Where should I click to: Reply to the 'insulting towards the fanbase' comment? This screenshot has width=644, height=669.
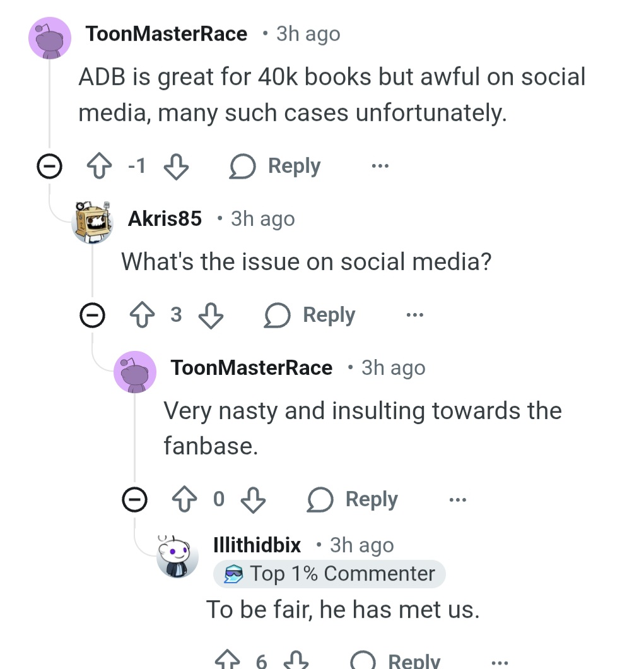(353, 500)
